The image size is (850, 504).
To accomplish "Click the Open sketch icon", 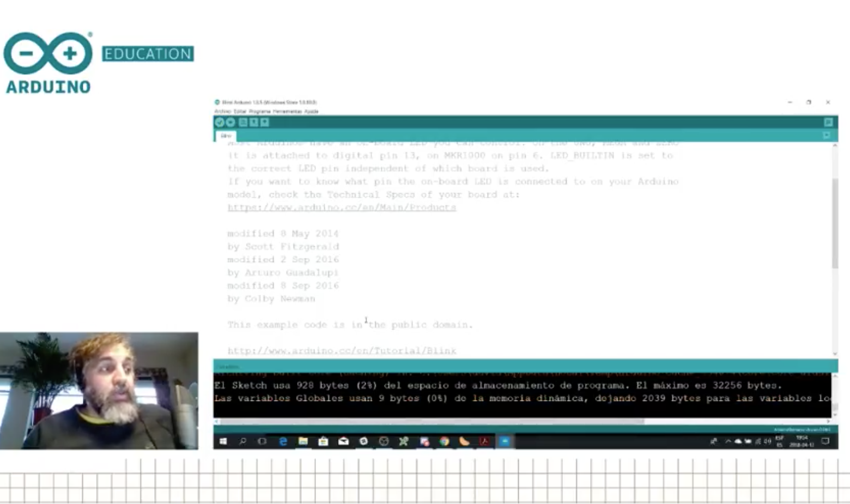I will (x=254, y=123).
